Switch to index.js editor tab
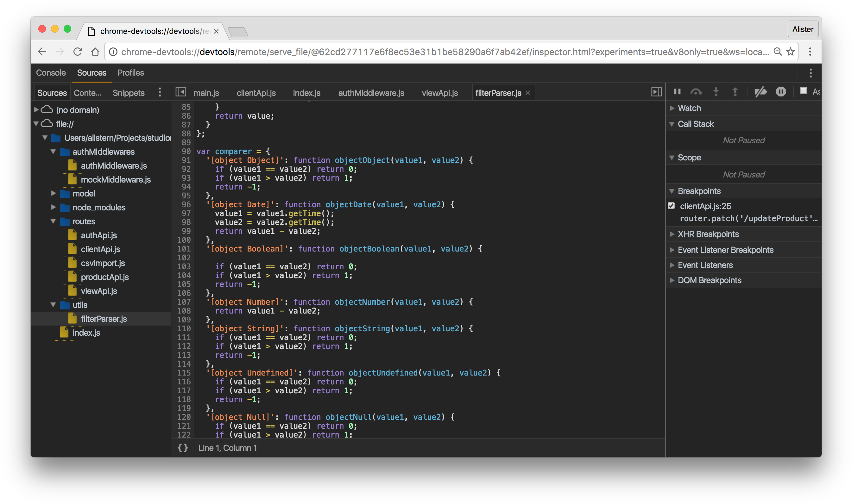Image resolution: width=852 pixels, height=504 pixels. tap(306, 93)
